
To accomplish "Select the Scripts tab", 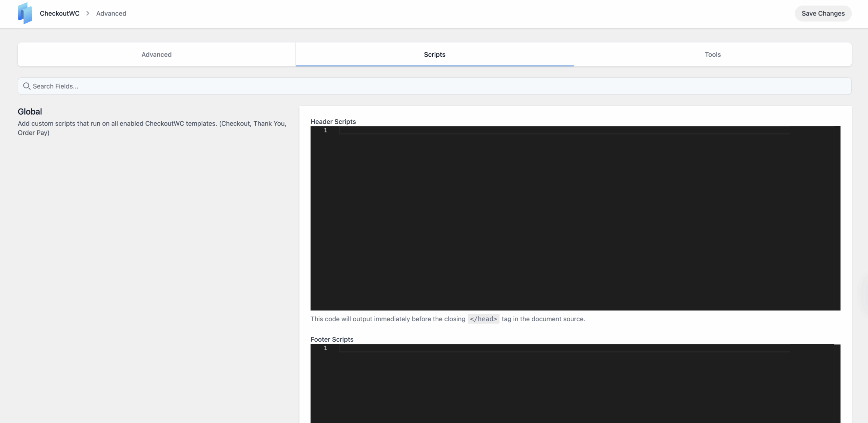I will (x=434, y=55).
